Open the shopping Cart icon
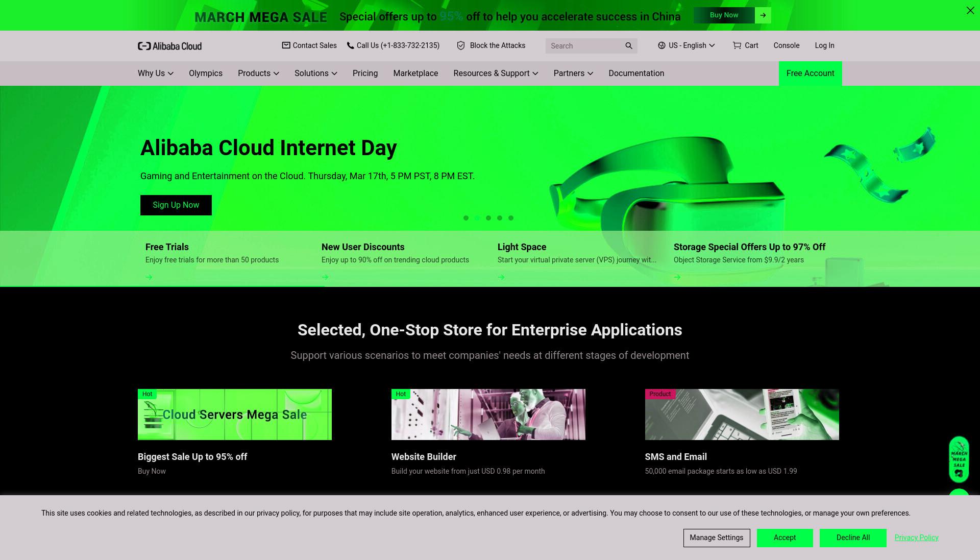The image size is (980, 560). [x=737, y=45]
